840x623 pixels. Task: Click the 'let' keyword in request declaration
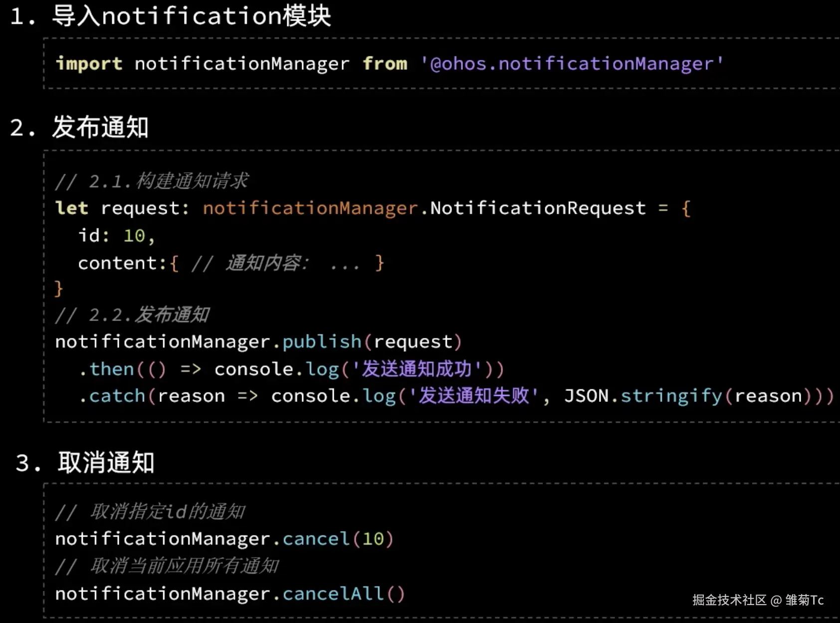tap(72, 208)
